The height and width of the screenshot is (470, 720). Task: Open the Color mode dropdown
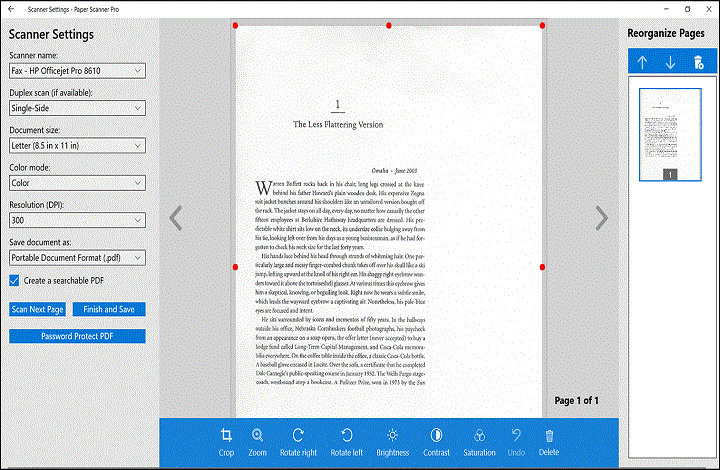(x=77, y=183)
